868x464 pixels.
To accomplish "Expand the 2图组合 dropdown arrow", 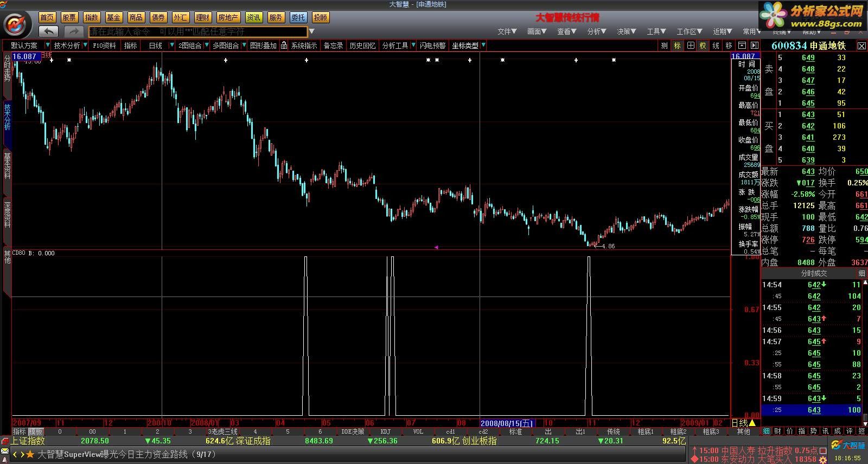I will pyautogui.click(x=206, y=46).
